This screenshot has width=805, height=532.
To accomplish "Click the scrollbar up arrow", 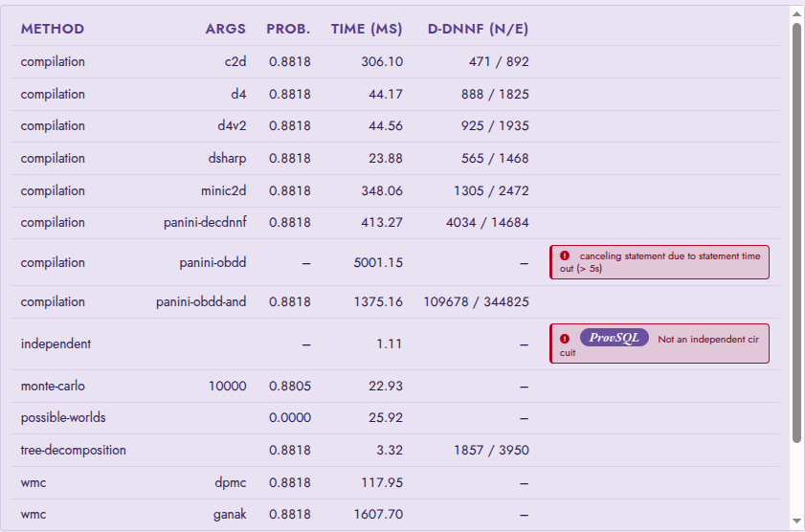I will 796,13.
